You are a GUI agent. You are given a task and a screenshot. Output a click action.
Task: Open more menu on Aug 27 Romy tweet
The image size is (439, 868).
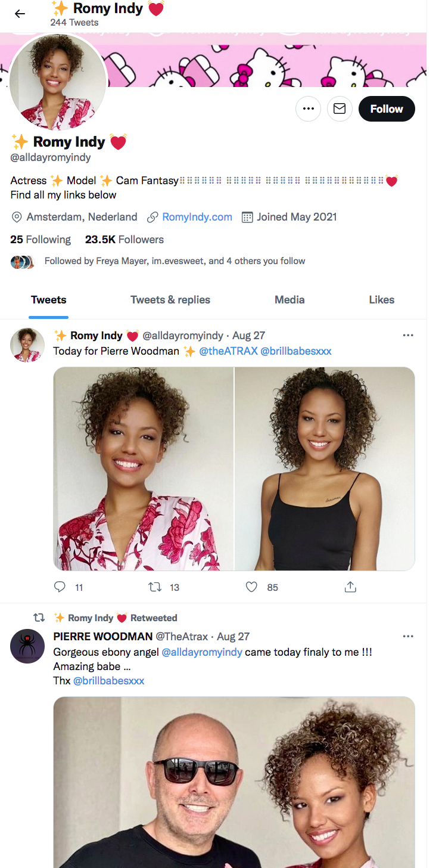point(408,335)
